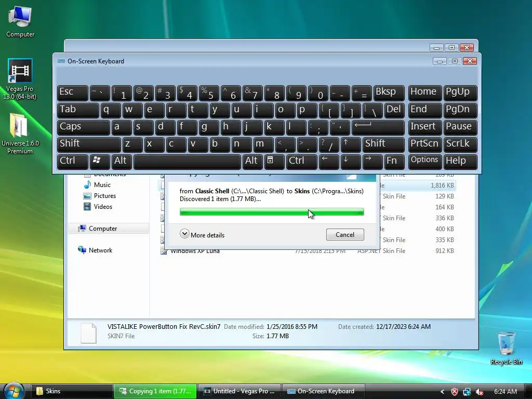
Task: Toggle the right Shift key
Action: (x=383, y=144)
